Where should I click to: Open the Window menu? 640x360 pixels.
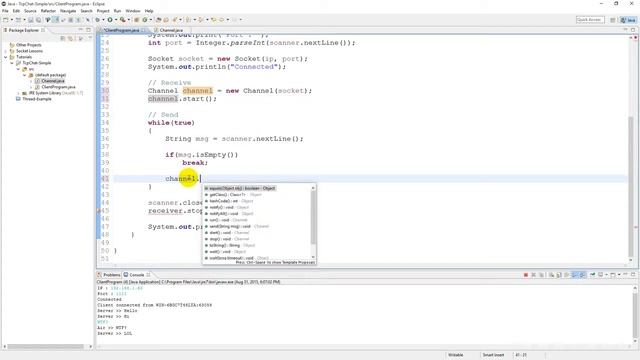pos(133,11)
